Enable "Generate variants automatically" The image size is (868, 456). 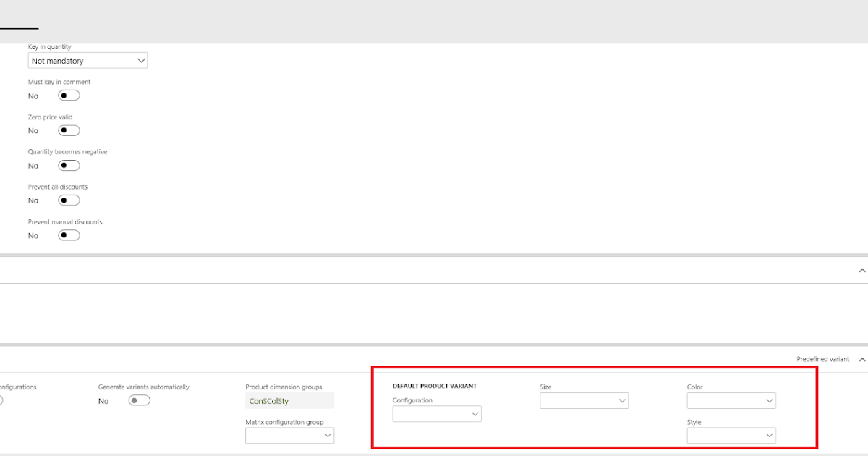[139, 400]
